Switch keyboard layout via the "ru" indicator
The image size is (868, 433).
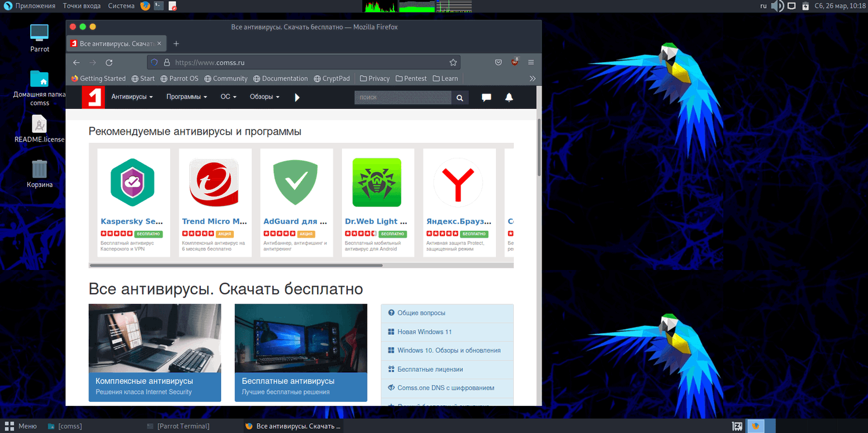point(763,6)
